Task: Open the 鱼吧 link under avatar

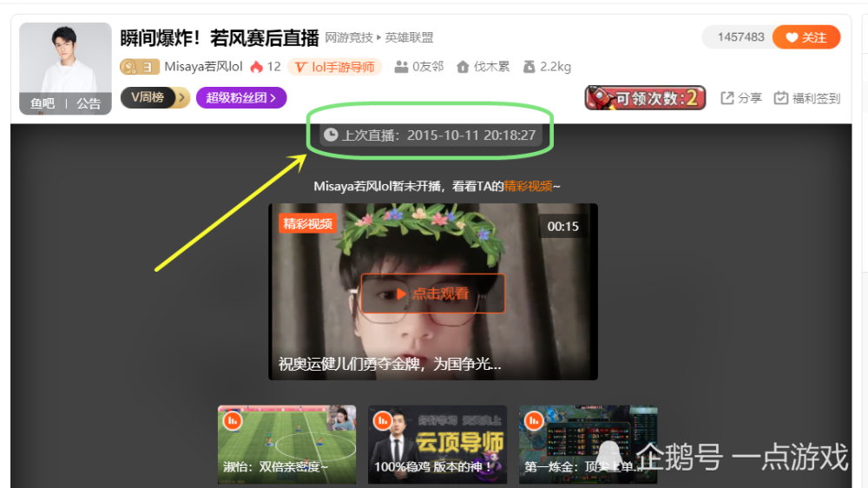Action: click(x=43, y=103)
